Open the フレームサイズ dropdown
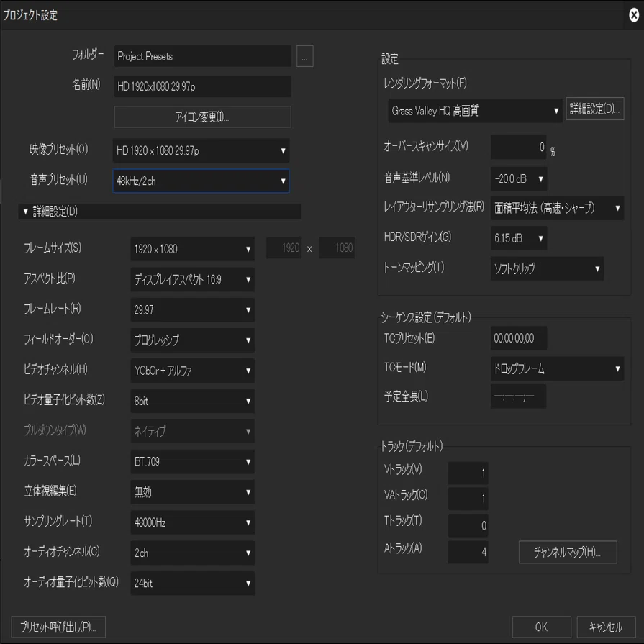The height and width of the screenshot is (644, 644). (193, 249)
